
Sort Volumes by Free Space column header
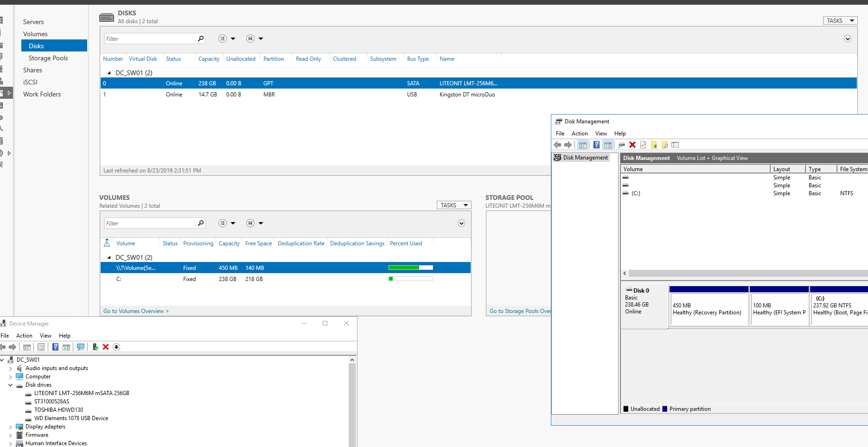coord(258,243)
